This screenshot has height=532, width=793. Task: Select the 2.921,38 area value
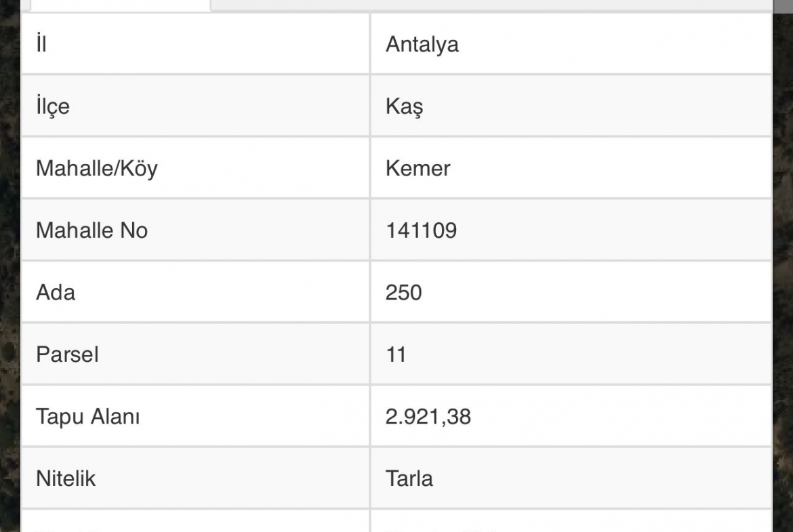(428, 417)
